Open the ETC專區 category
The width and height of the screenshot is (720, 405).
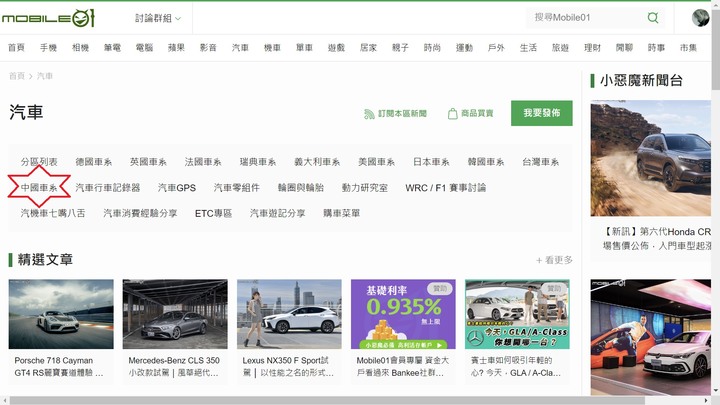[x=214, y=214]
